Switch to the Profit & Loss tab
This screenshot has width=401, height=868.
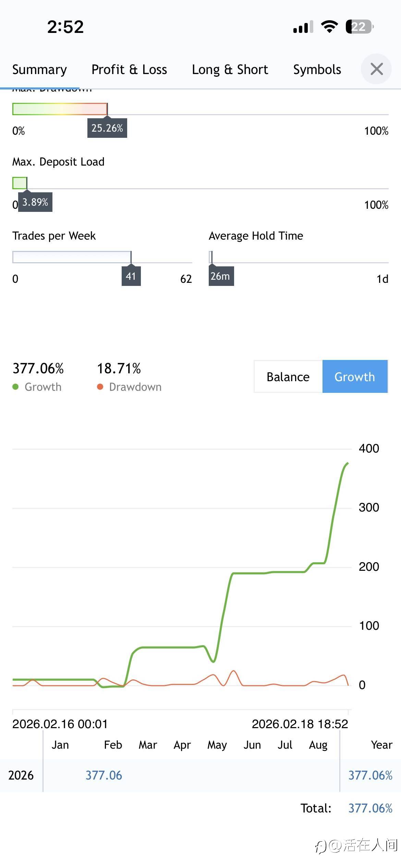coord(129,70)
